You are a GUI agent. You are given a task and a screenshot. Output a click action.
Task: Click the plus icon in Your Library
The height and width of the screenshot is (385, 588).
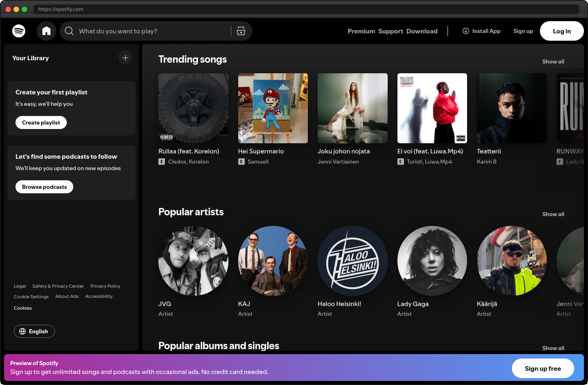pos(125,57)
